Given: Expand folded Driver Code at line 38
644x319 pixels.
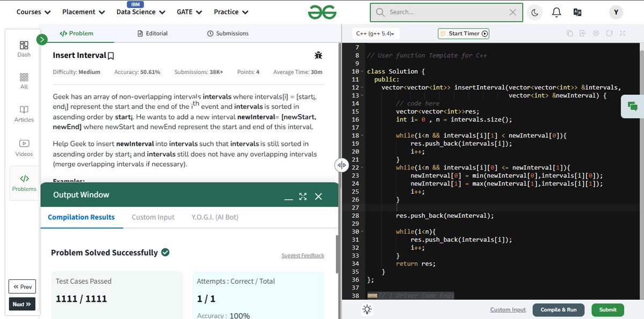Looking at the screenshot, I should [x=371, y=296].
